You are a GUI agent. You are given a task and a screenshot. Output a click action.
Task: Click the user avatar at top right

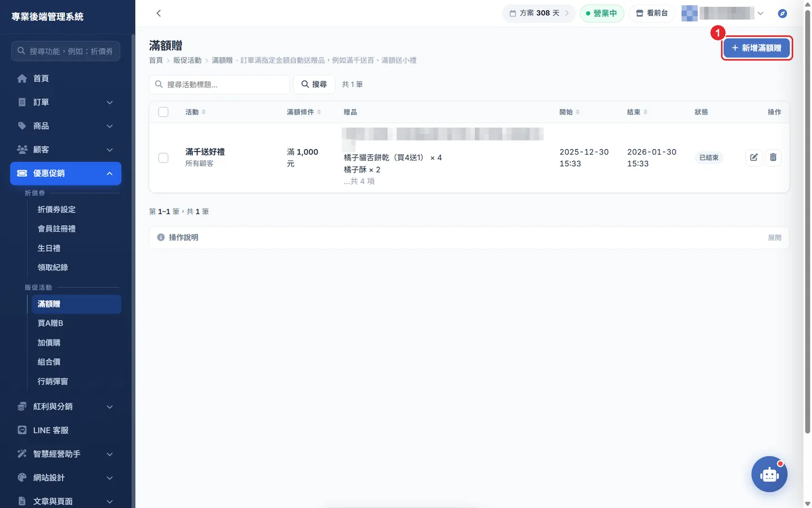[x=689, y=13]
